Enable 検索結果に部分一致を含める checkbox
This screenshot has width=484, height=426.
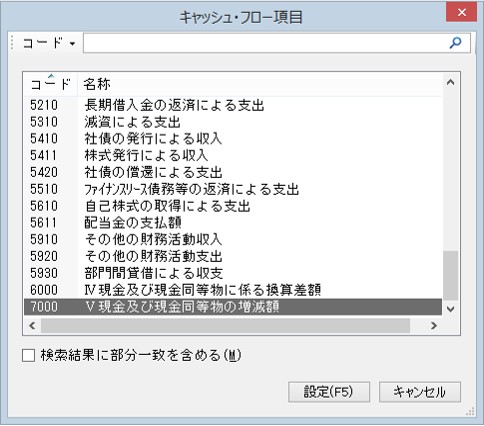28,355
